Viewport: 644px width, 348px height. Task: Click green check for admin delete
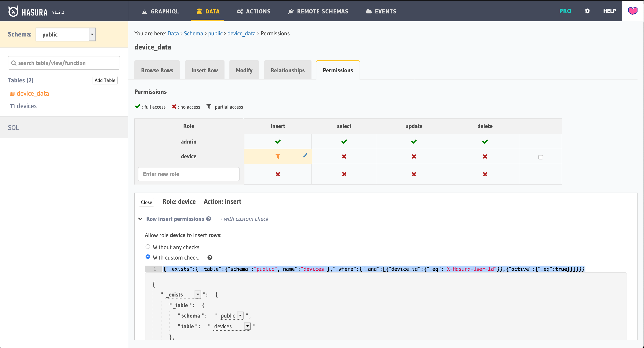pos(485,142)
